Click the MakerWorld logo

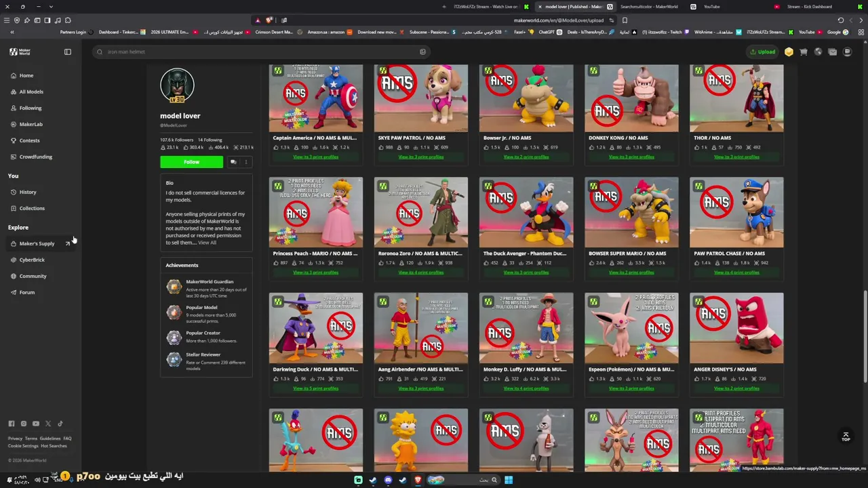(x=20, y=52)
